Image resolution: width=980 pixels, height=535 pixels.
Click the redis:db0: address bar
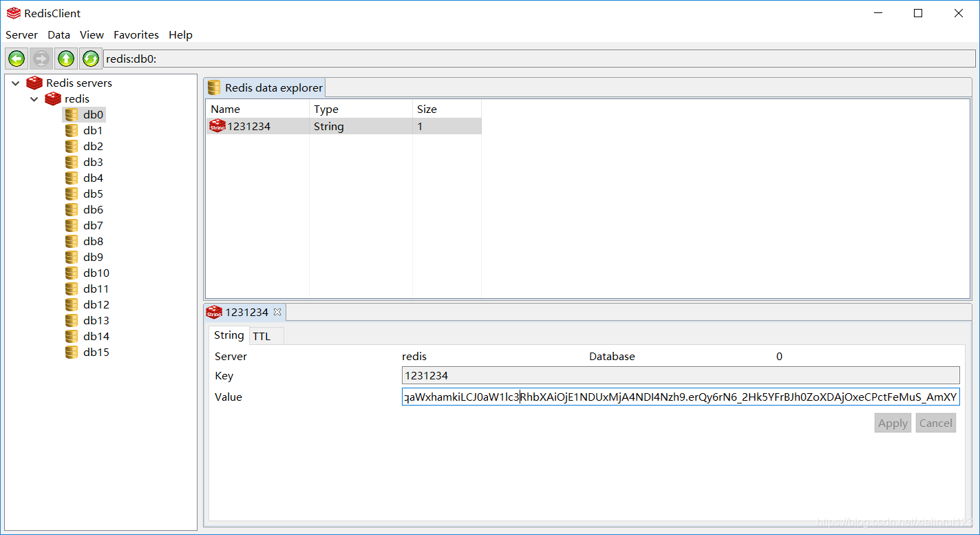tap(539, 59)
